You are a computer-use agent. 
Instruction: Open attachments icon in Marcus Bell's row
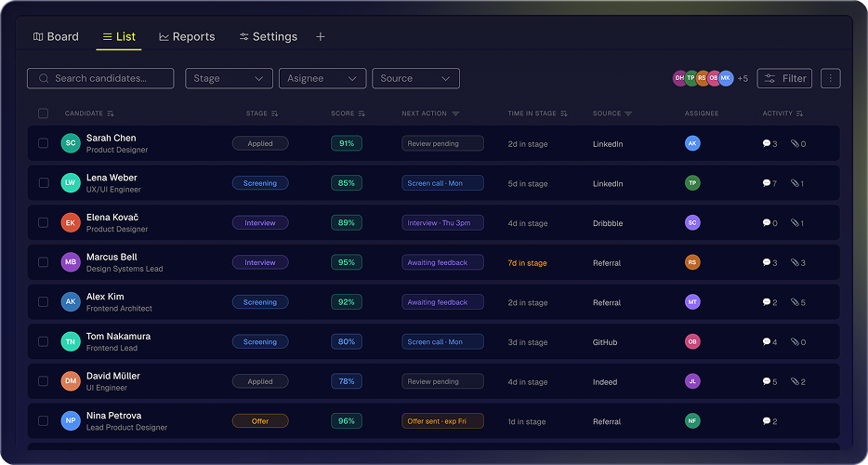click(x=795, y=262)
